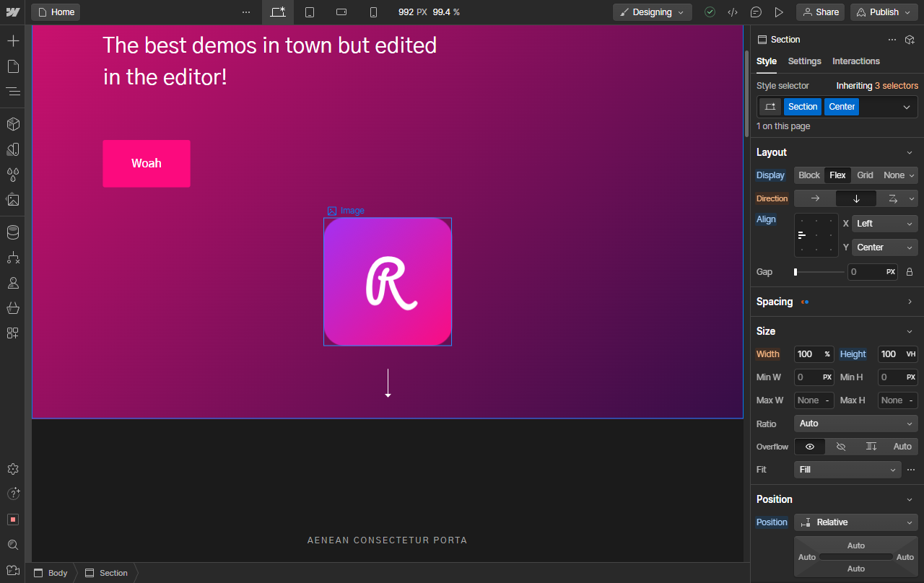924x583 pixels.
Task: Open the Ecommerce panel
Action: tap(13, 308)
